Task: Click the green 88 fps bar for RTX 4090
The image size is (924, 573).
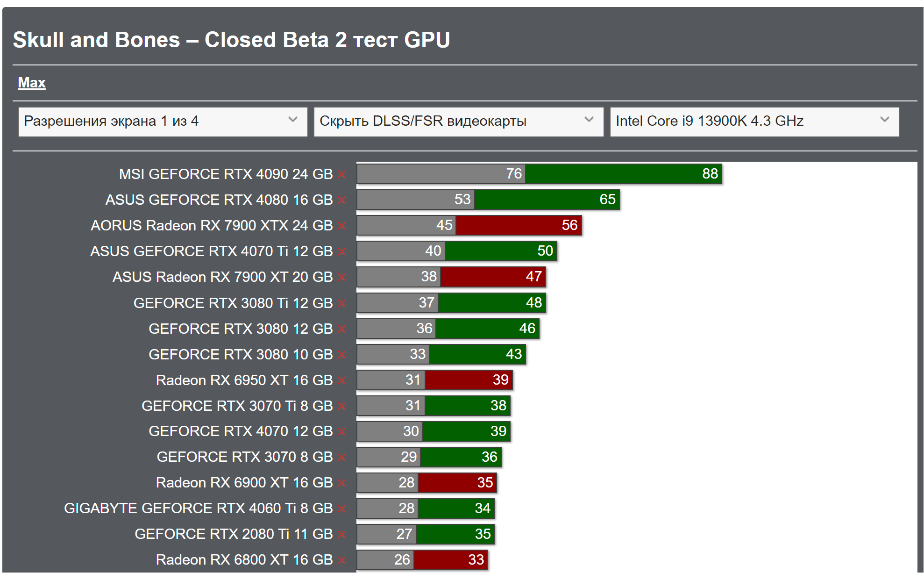Action: point(623,174)
